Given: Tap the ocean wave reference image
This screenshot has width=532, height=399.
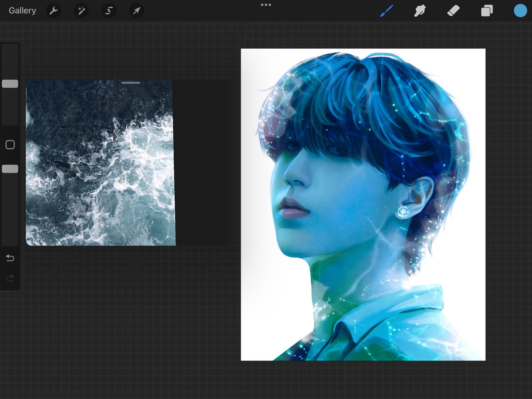Looking at the screenshot, I should (x=101, y=163).
